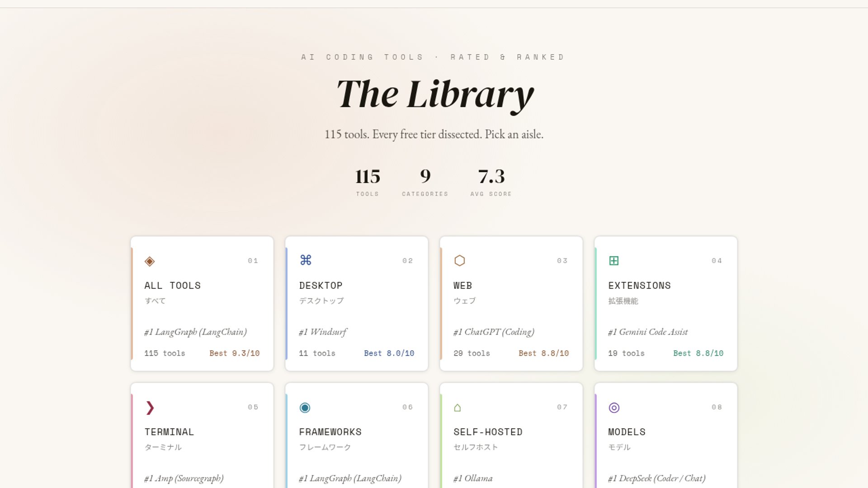Click the house icon on Self-Hosted card
The image size is (868, 488).
pyautogui.click(x=457, y=408)
